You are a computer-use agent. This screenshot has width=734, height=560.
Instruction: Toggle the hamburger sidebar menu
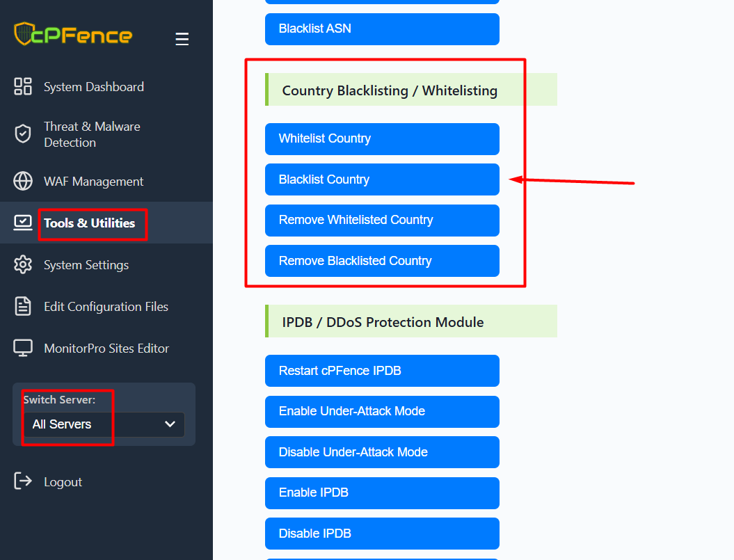[x=182, y=39]
